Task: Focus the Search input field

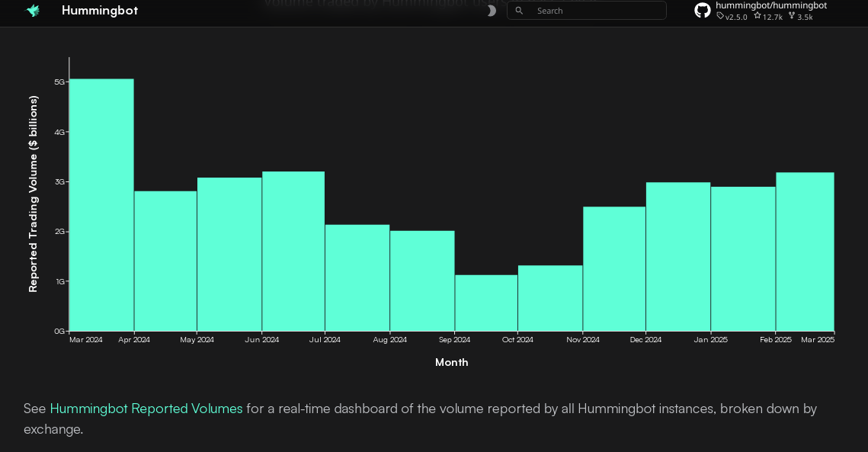Action: point(594,11)
